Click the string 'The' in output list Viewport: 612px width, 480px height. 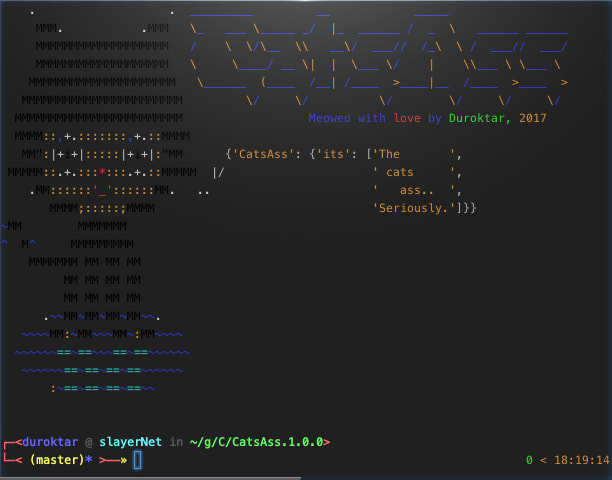(389, 154)
